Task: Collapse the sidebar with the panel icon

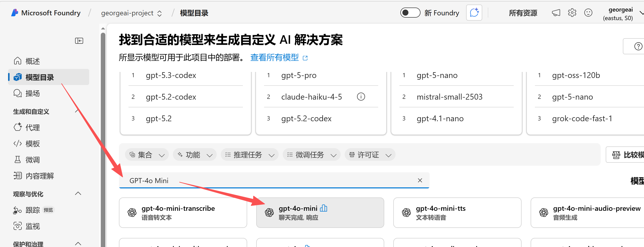Action: [x=79, y=41]
